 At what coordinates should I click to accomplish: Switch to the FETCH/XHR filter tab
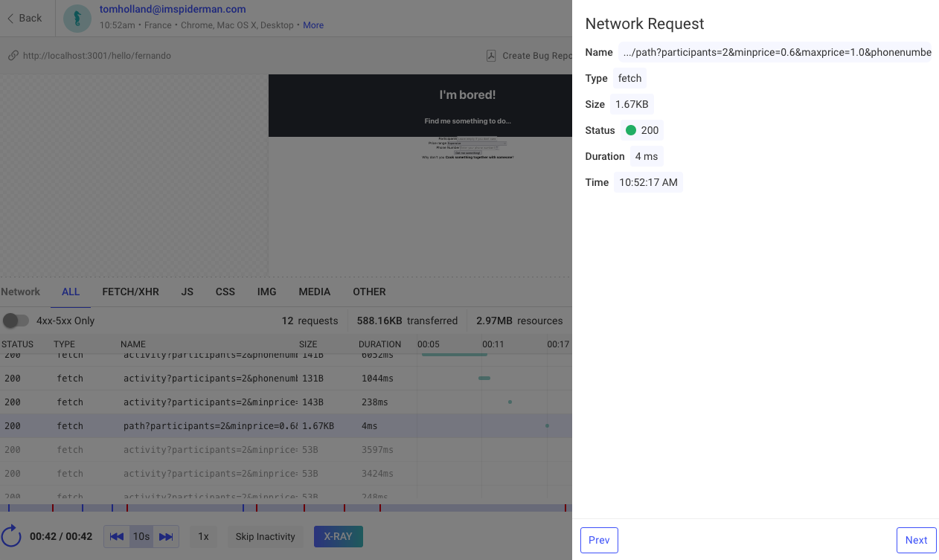(x=130, y=292)
